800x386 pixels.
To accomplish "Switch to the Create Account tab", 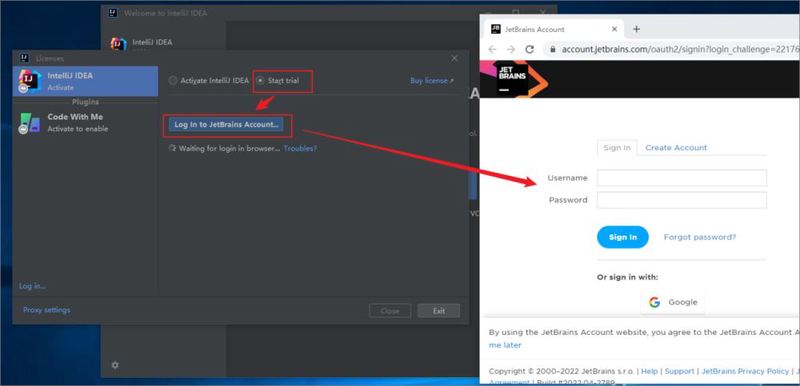I will [x=676, y=148].
